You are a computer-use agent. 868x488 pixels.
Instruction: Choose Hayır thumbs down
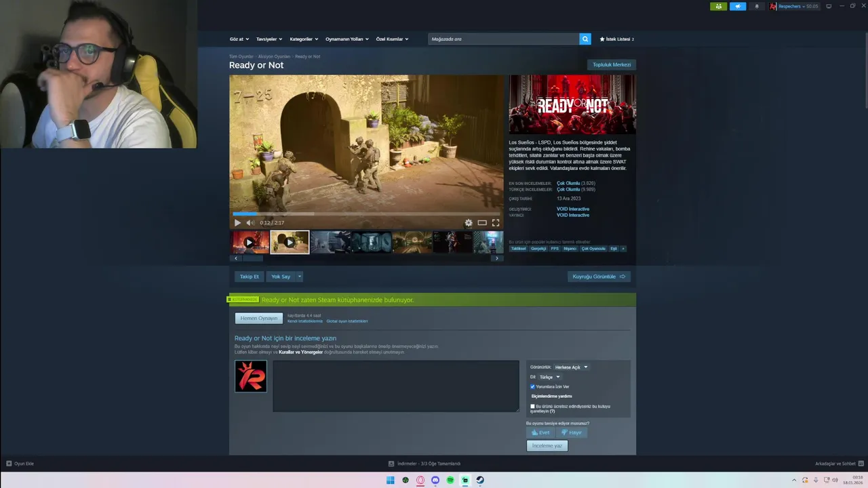(x=571, y=432)
